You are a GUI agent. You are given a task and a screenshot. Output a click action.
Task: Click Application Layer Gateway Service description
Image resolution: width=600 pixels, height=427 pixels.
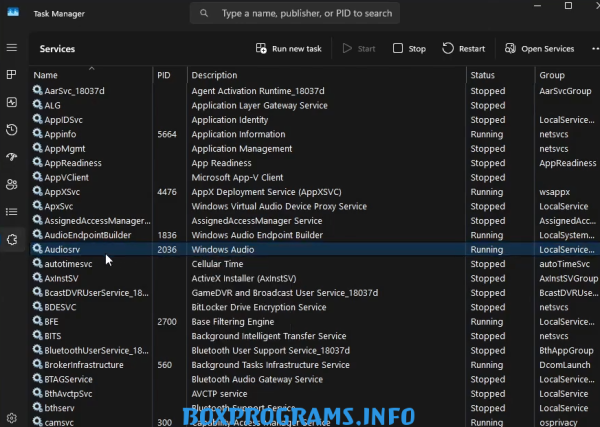[x=259, y=105]
